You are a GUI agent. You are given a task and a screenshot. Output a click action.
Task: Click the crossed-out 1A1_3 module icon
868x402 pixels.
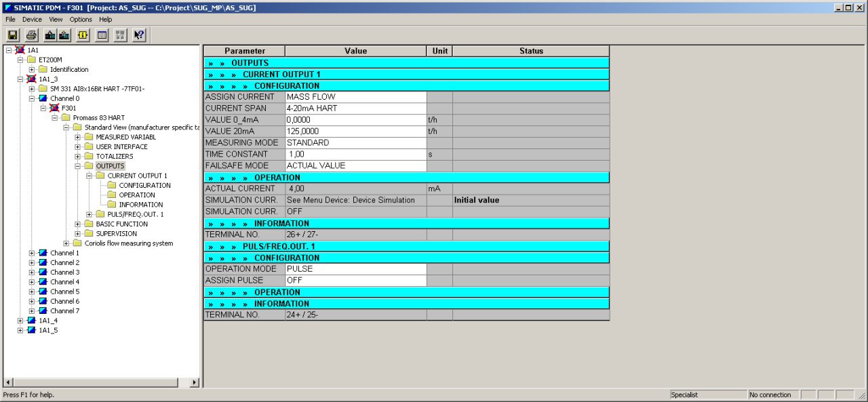[31, 79]
